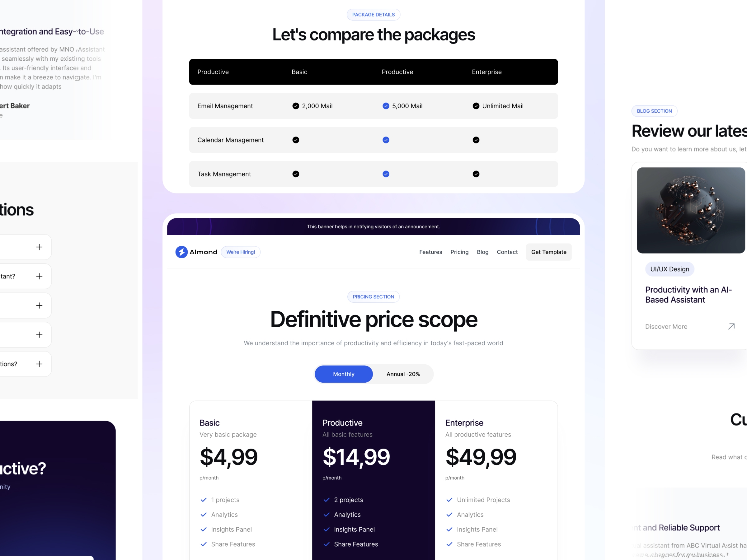Viewport: 747px width, 560px height.
Task: Open the Pricing navigation menu item
Action: coord(459,252)
